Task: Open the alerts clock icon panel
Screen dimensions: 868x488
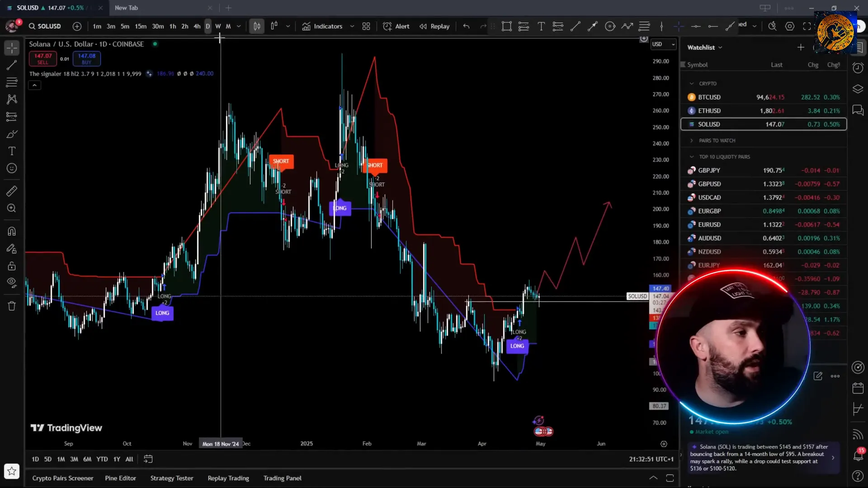Action: [858, 68]
